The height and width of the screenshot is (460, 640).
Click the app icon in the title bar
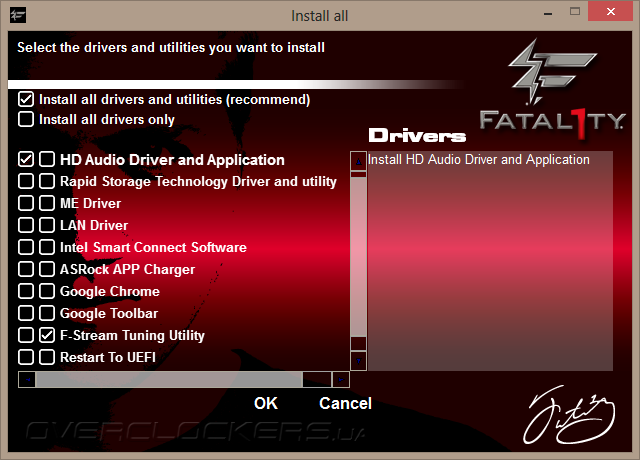18,16
